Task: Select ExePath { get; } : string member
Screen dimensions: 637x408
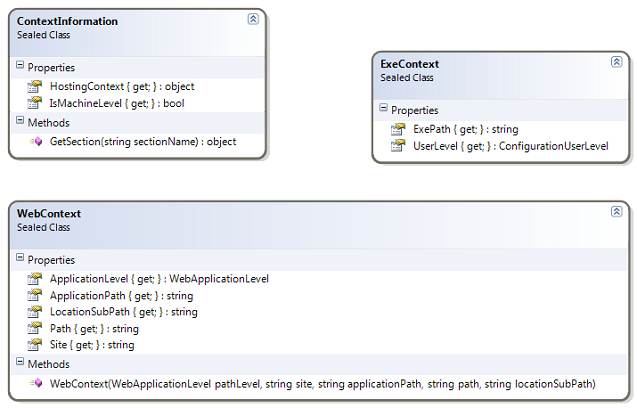Action: [466, 130]
